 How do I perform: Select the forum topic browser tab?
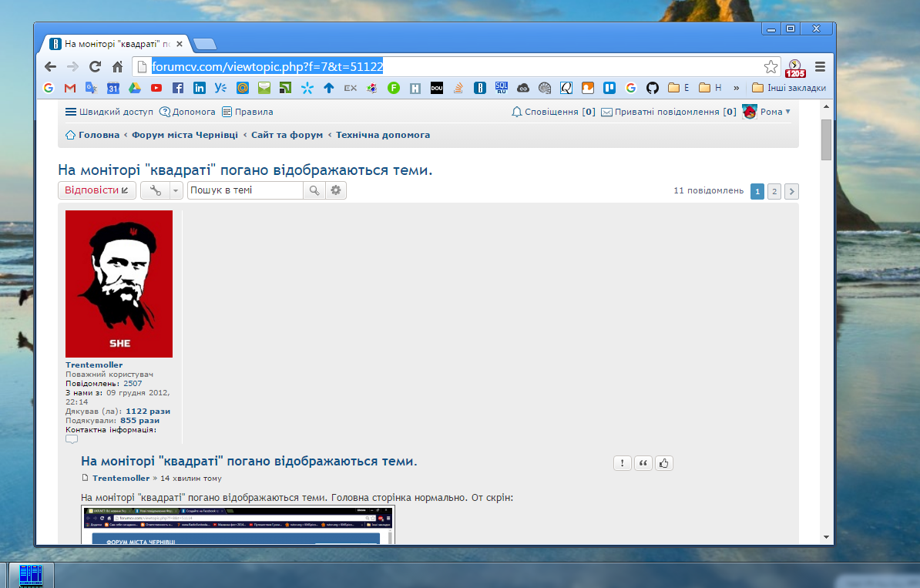pos(116,44)
